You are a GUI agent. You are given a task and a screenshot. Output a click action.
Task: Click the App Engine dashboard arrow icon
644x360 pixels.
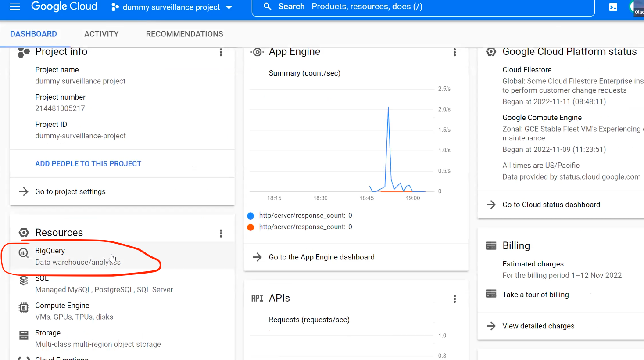(258, 257)
